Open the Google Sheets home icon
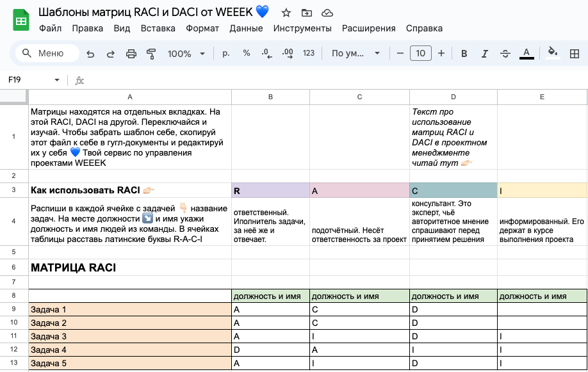This screenshot has height=372, width=588. [21, 20]
